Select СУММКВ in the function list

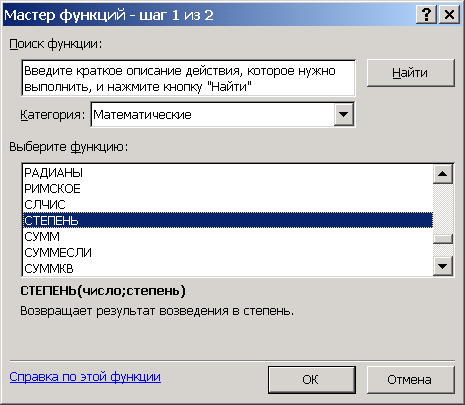[228, 268]
